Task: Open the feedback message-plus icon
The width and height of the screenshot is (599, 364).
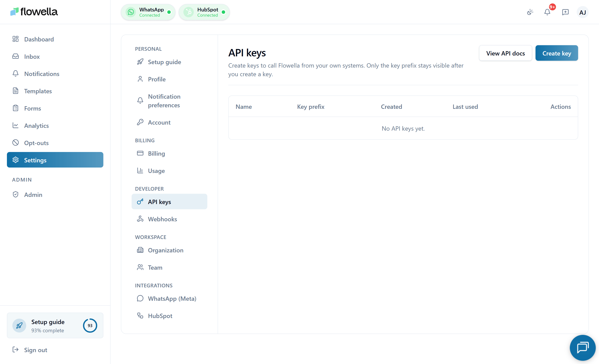Action: tap(566, 12)
